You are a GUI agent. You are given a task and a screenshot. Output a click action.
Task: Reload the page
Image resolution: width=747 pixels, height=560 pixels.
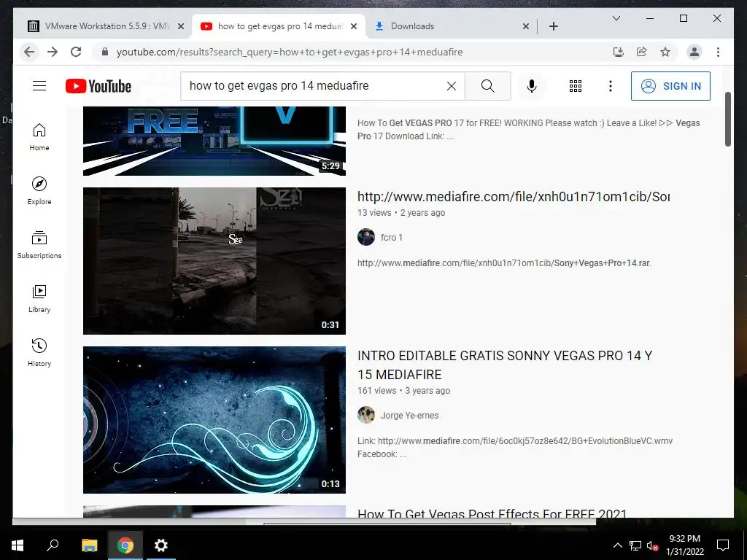[x=76, y=52]
